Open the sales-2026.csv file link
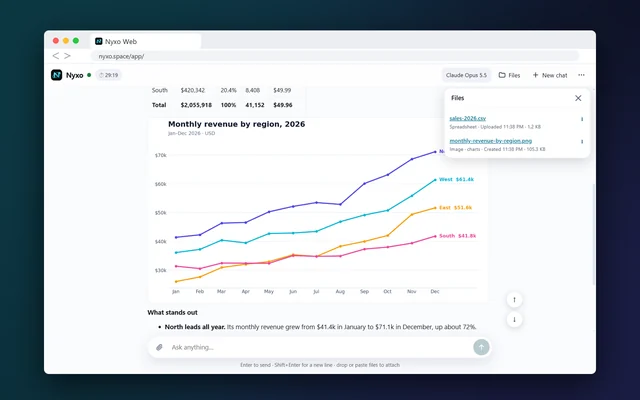The image size is (640, 400). pyautogui.click(x=467, y=118)
